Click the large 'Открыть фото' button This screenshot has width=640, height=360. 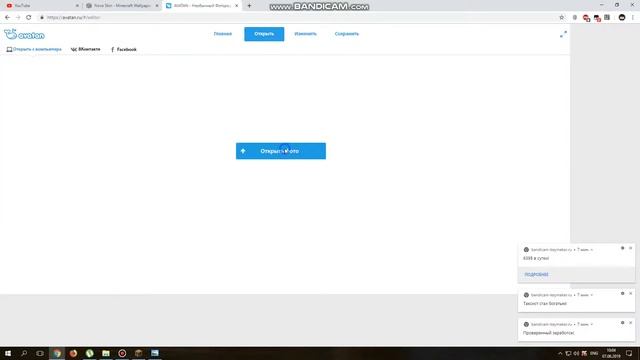coord(281,151)
